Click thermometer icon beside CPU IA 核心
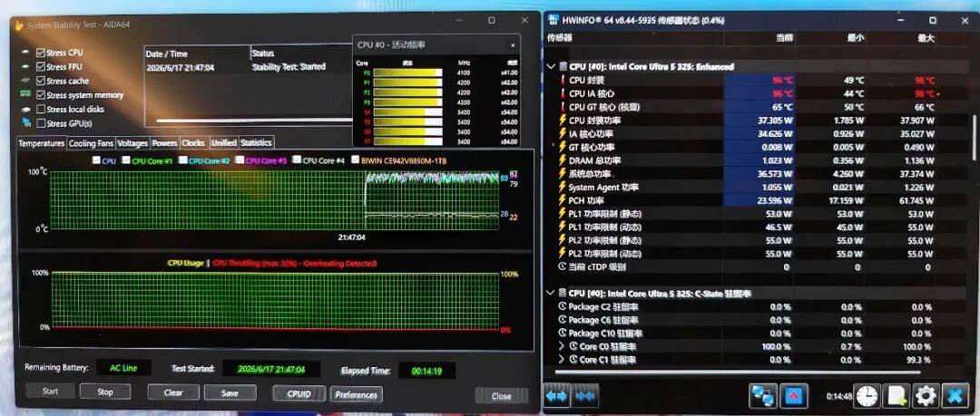The image size is (980, 416). pyautogui.click(x=562, y=93)
